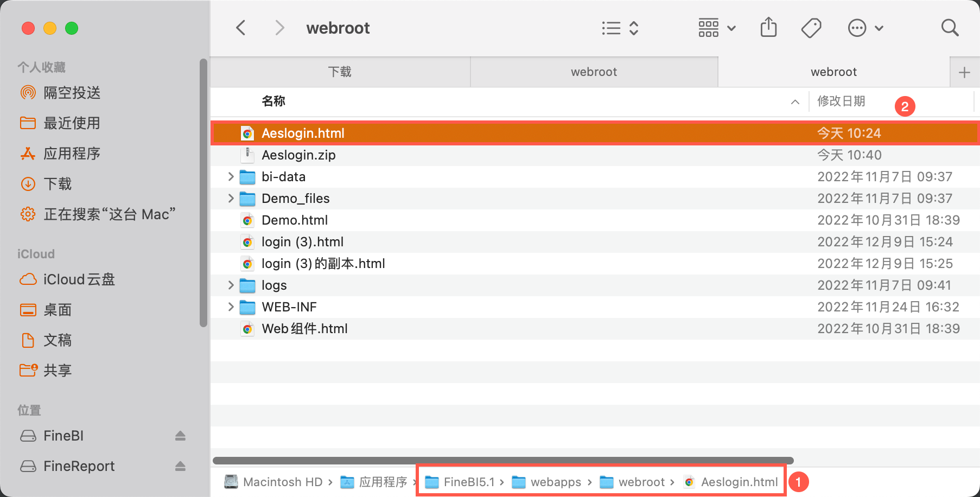The width and height of the screenshot is (980, 497).
Task: Add a new Finder tab
Action: tap(964, 72)
